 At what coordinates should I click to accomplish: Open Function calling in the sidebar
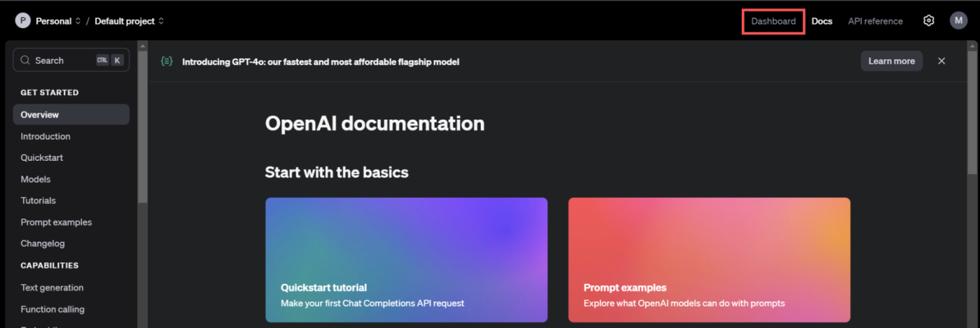click(x=52, y=309)
